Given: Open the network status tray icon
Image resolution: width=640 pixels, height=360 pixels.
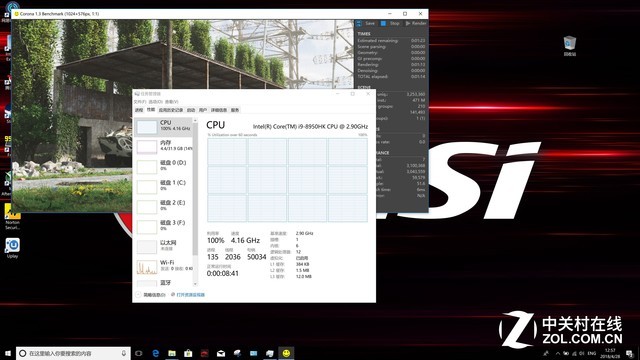Looking at the screenshot, I should pyautogui.click(x=574, y=353).
